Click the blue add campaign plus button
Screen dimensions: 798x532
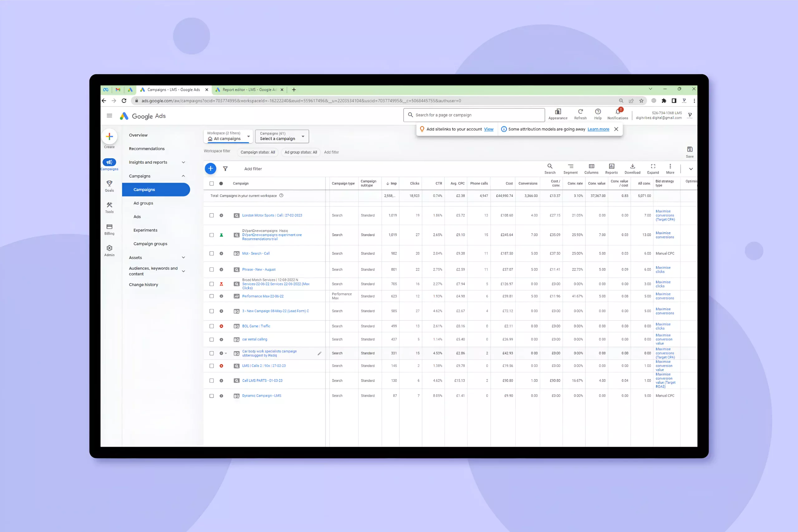(x=210, y=169)
